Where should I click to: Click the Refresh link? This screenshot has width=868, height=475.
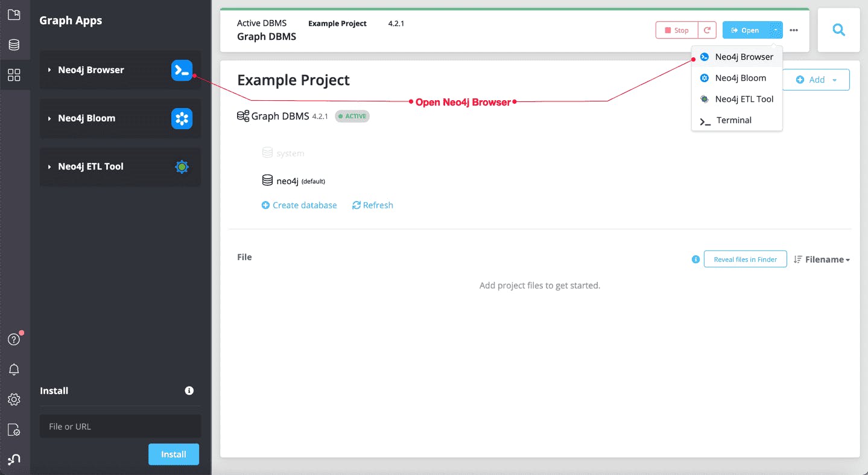373,205
